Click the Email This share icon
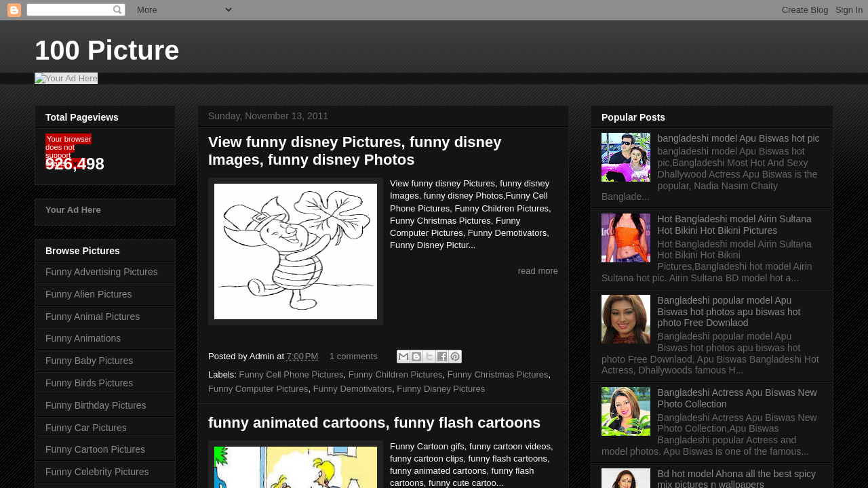The width and height of the screenshot is (868, 488). pos(403,357)
